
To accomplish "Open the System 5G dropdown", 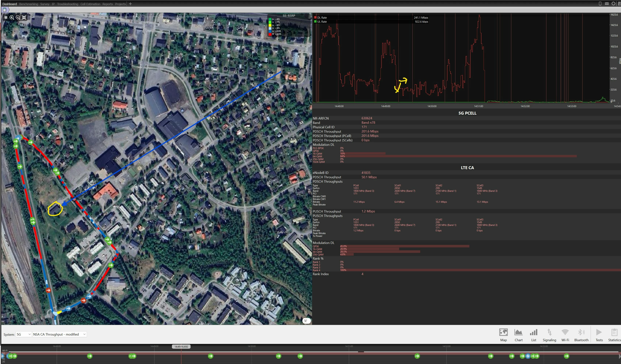I will click(x=24, y=334).
